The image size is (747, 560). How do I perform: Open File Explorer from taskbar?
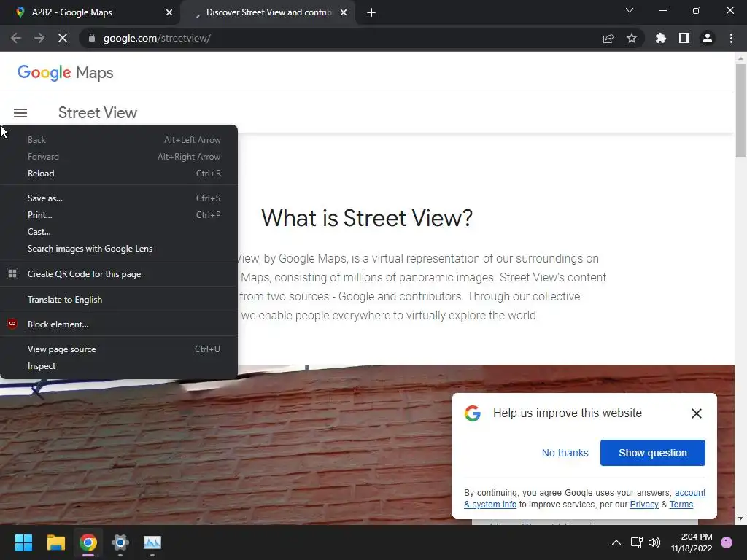(55, 542)
